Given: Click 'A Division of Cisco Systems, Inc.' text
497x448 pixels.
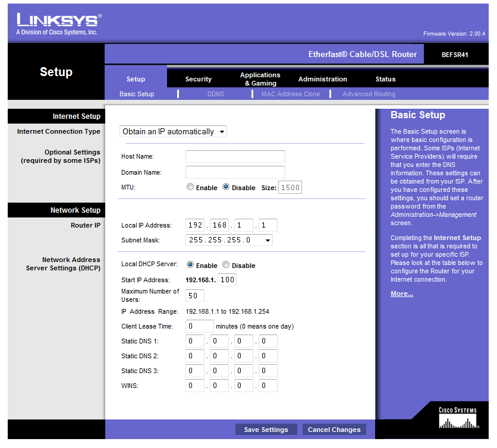Looking at the screenshot, I should tap(56, 32).
